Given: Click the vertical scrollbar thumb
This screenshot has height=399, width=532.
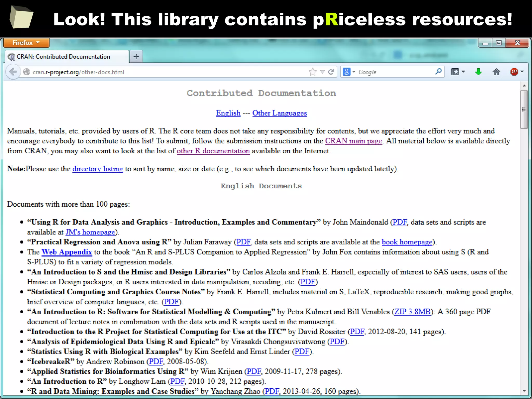Looking at the screenshot, I should (524, 109).
